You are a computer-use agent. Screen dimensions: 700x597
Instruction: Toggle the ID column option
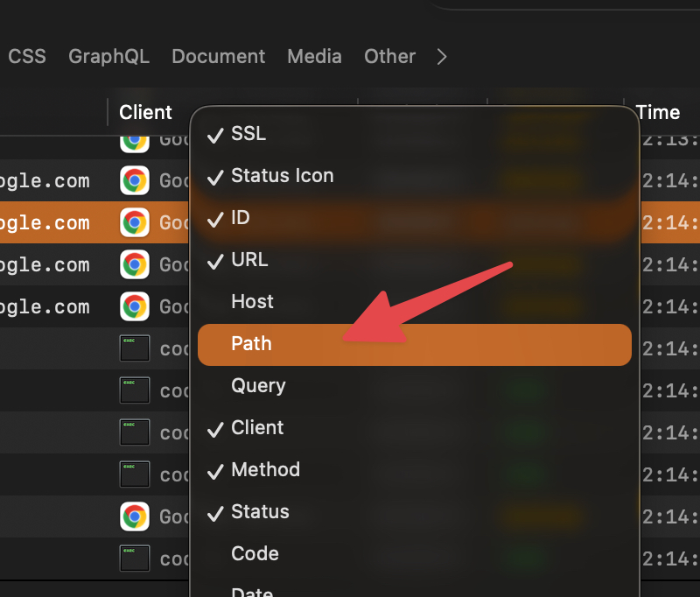pyautogui.click(x=414, y=217)
